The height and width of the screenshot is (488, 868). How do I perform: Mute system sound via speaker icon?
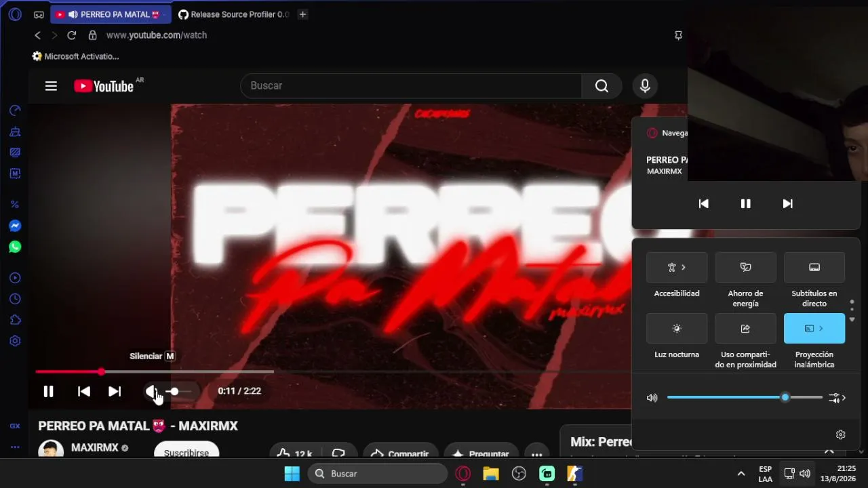coord(652,398)
